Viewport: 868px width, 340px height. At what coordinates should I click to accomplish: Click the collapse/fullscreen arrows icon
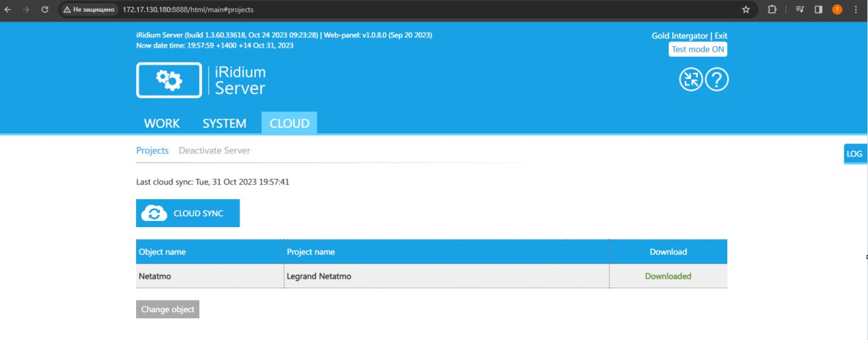click(690, 80)
